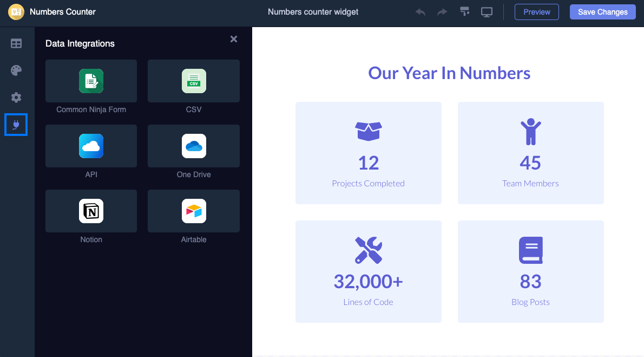Screen dimensions: 644x357
Task: Close the Data Integrations panel
Action: 234,39
